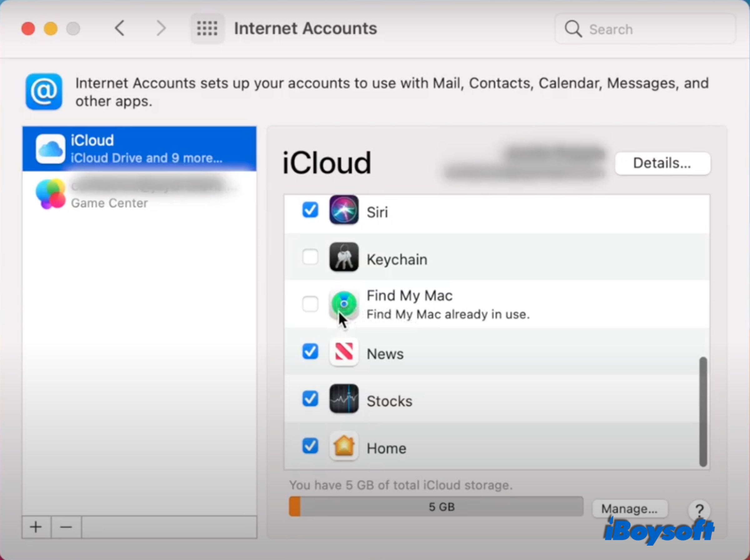Click the iCloud storage usage bar
The image size is (750, 560).
click(436, 507)
